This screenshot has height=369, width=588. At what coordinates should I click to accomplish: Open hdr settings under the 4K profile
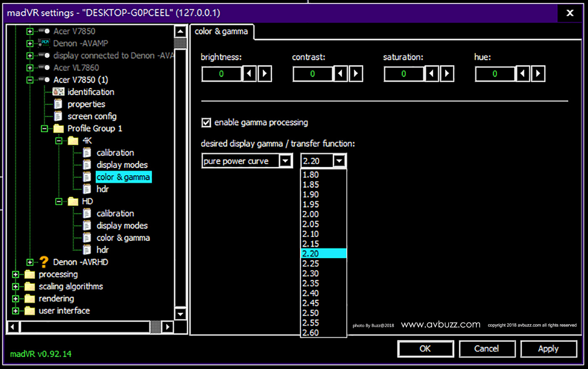102,189
